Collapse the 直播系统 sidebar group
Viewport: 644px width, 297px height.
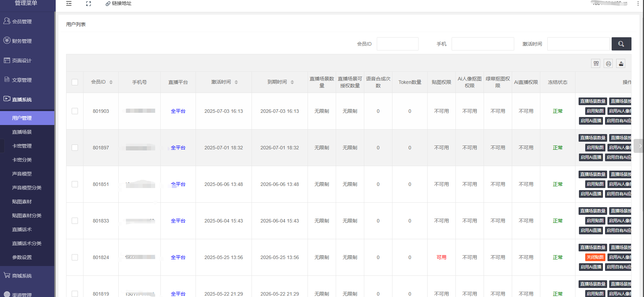point(27,100)
